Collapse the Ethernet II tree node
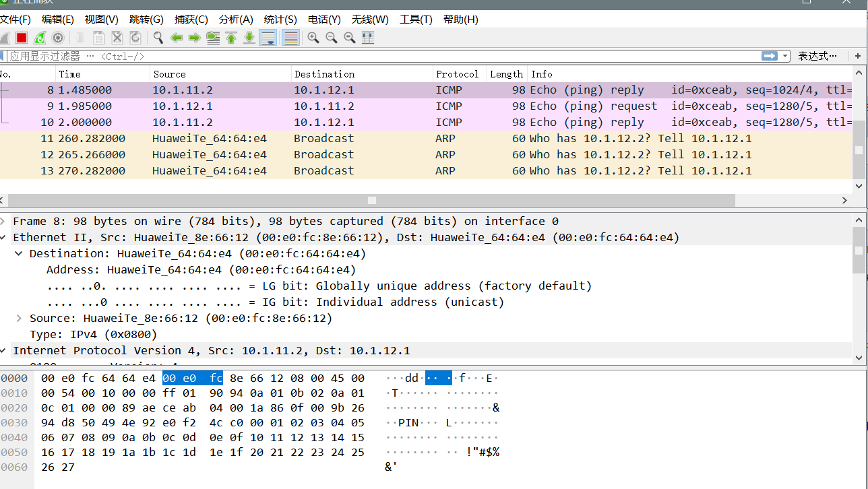 tap(4, 238)
